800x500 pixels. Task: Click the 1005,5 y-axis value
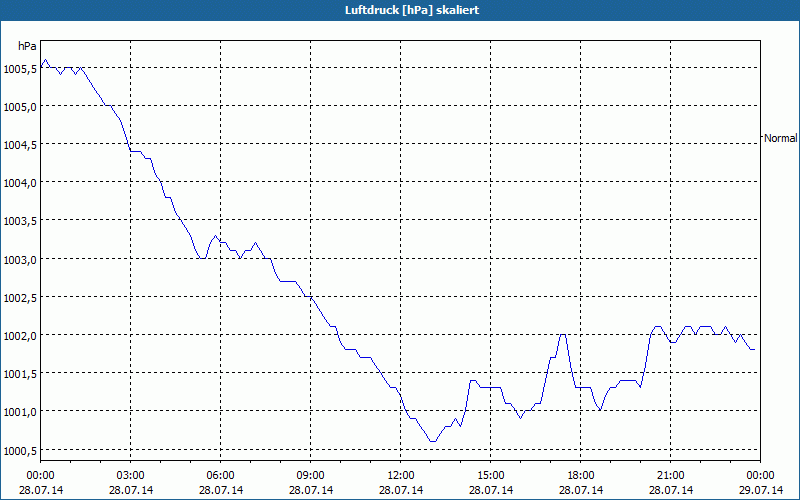(20, 69)
